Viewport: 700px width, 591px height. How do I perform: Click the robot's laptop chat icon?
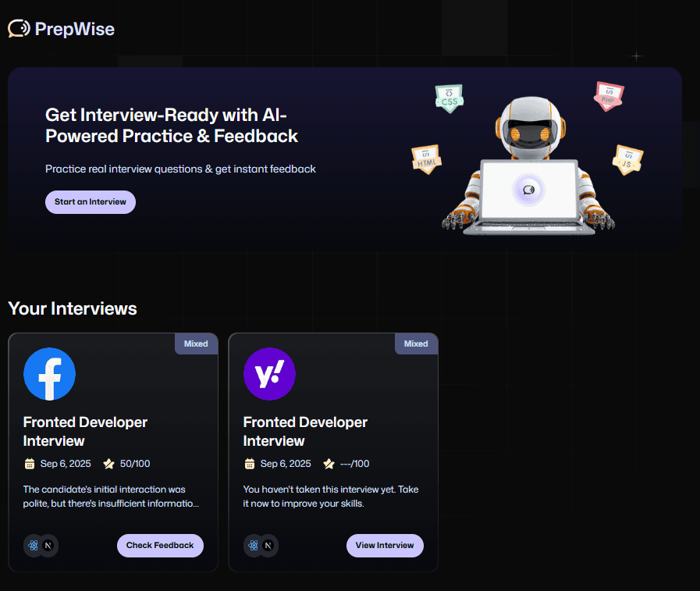[528, 190]
